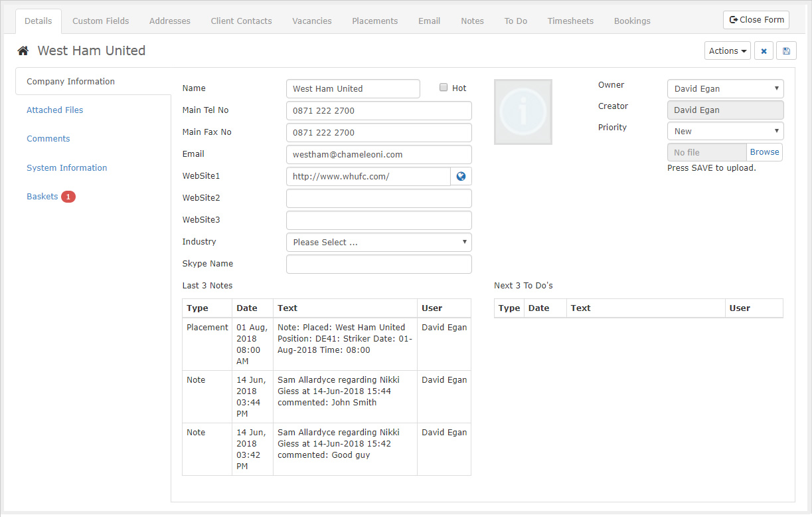The image size is (812, 517).
Task: Click the West Ham United page title
Action: coord(92,51)
